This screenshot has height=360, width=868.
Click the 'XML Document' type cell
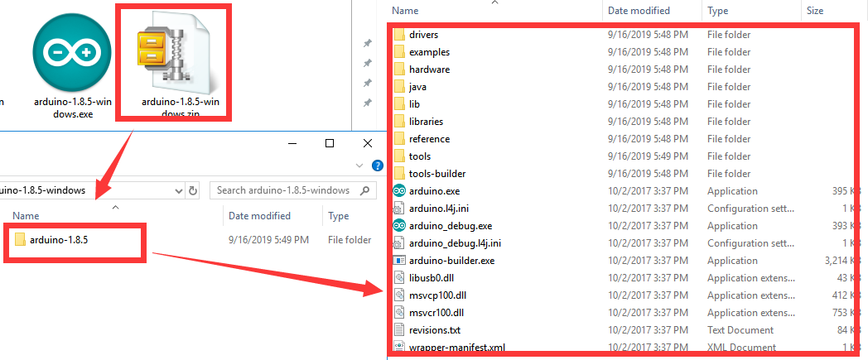click(741, 348)
